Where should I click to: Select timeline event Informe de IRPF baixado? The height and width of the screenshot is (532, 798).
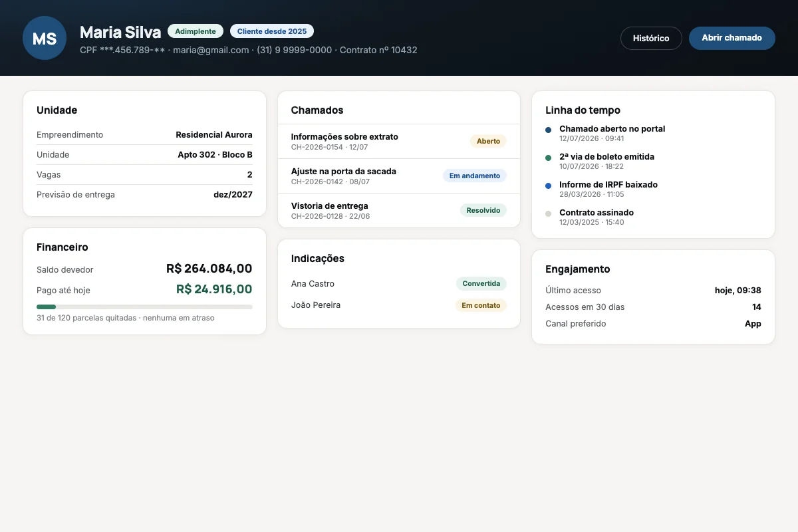(608, 185)
